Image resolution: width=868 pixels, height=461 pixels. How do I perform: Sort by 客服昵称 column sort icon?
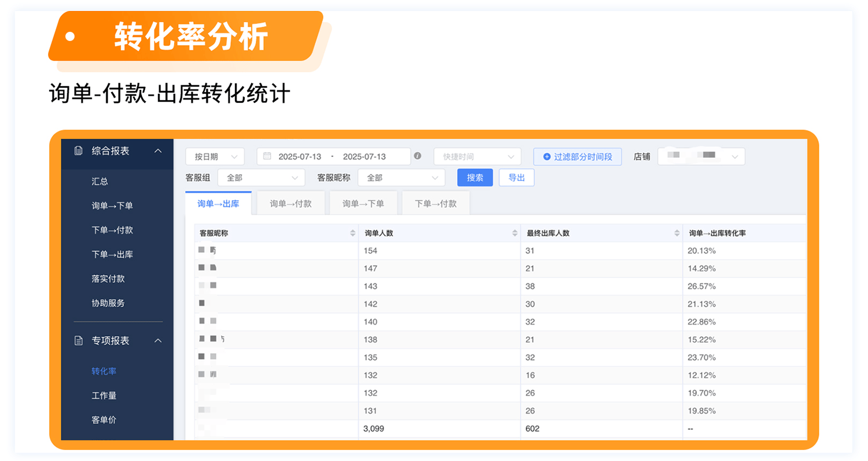[x=353, y=233]
